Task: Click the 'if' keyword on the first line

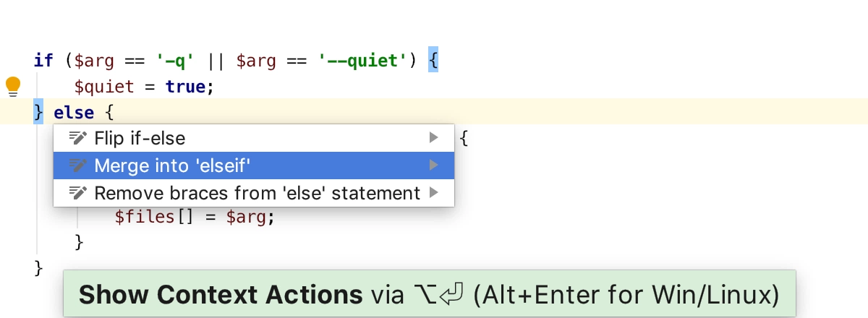Action: pyautogui.click(x=43, y=61)
